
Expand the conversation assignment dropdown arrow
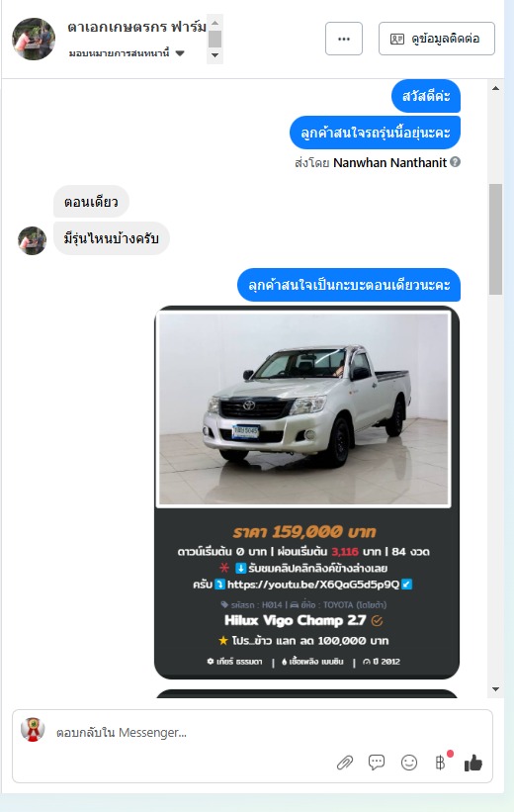tap(180, 52)
